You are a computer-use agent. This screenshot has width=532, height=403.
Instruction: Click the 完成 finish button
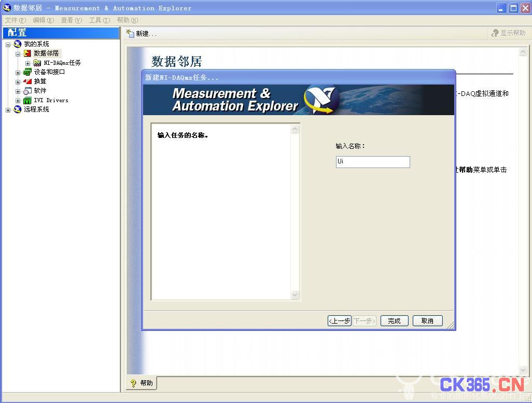pos(394,321)
